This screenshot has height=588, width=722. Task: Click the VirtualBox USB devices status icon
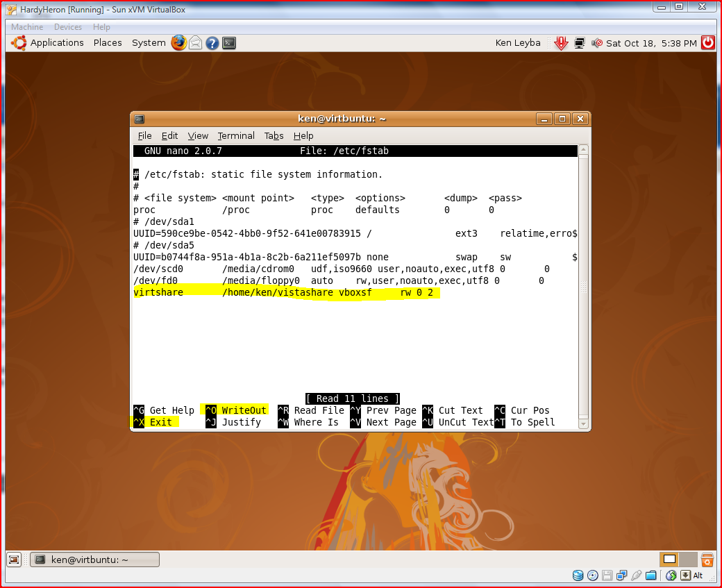[637, 575]
